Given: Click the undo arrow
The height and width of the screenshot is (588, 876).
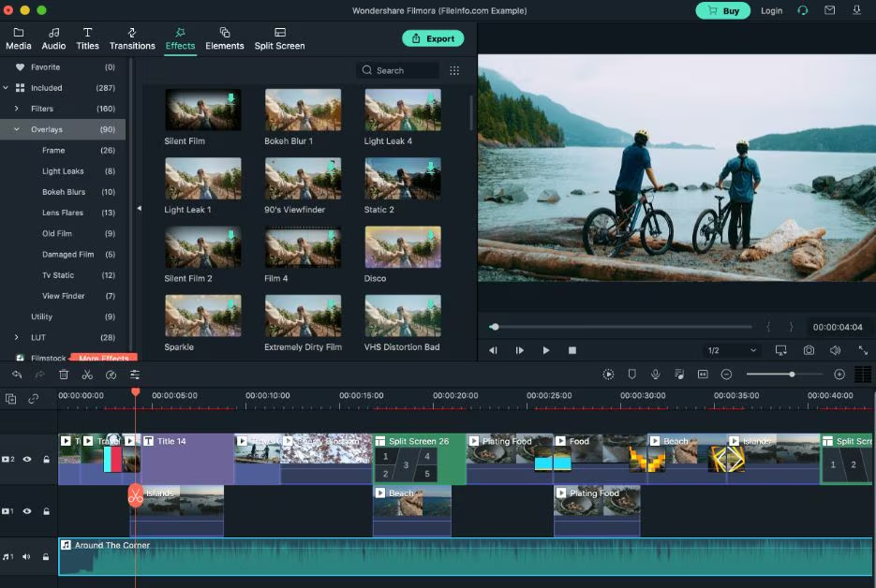Looking at the screenshot, I should tap(17, 375).
